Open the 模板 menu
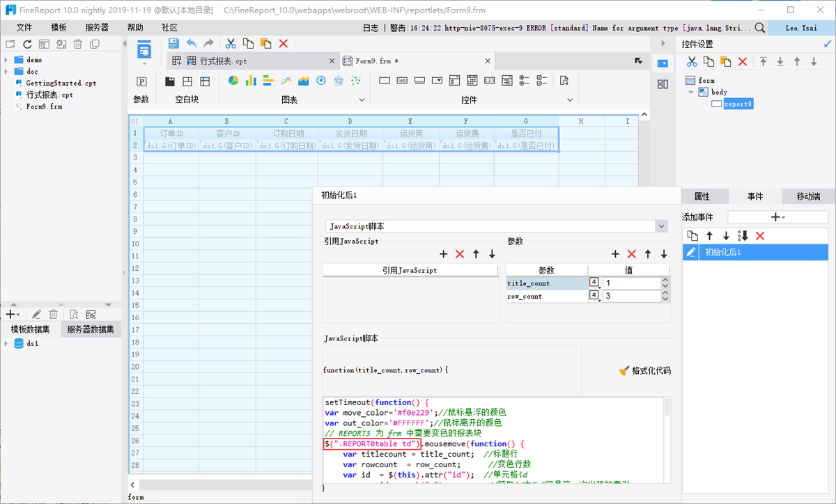 click(59, 28)
